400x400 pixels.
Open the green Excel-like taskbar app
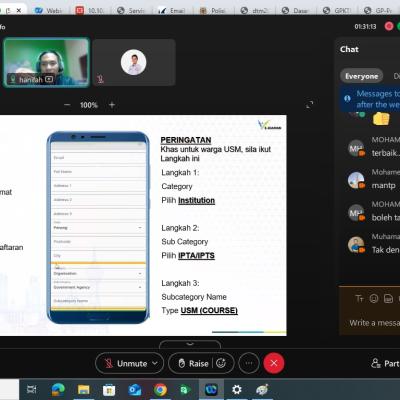tap(185, 389)
